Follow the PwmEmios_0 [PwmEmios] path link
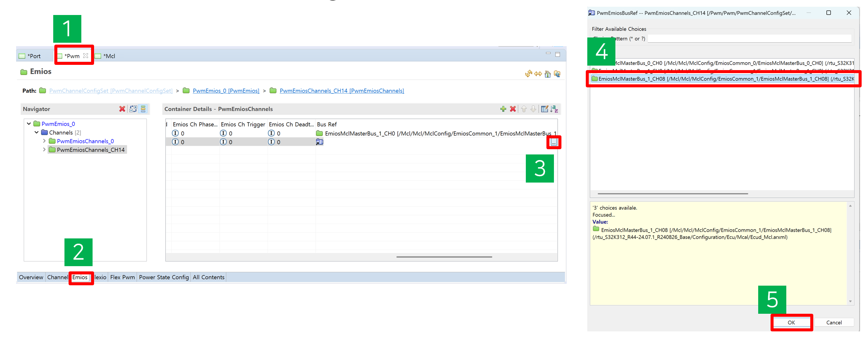The image size is (868, 343). pyautogui.click(x=226, y=91)
